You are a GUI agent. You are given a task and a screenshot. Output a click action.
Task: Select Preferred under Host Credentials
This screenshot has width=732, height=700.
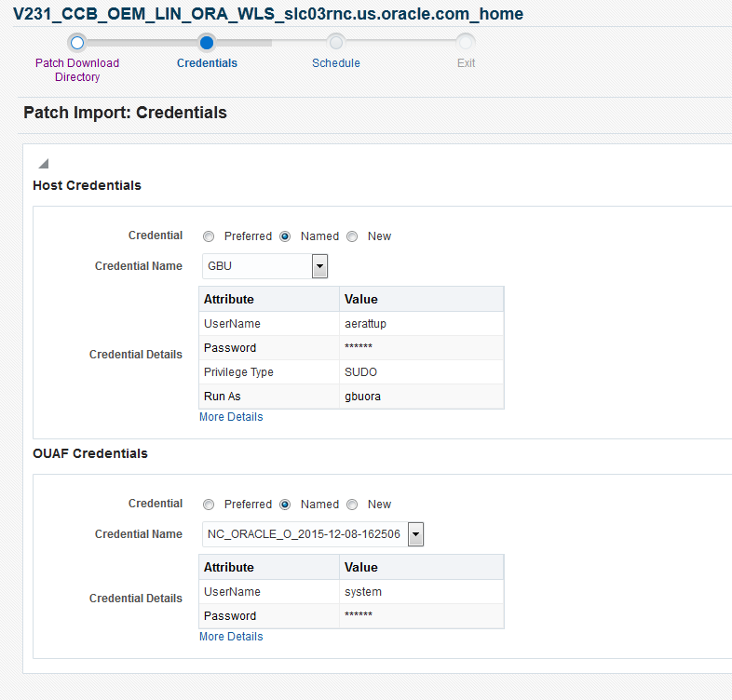[209, 236]
